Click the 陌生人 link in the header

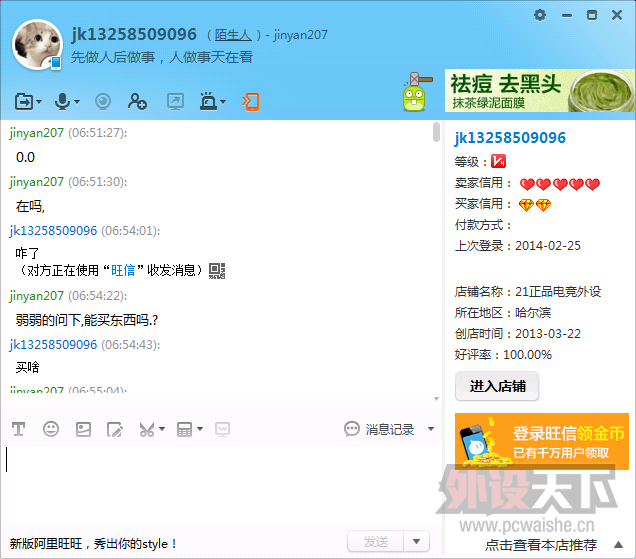[x=233, y=35]
